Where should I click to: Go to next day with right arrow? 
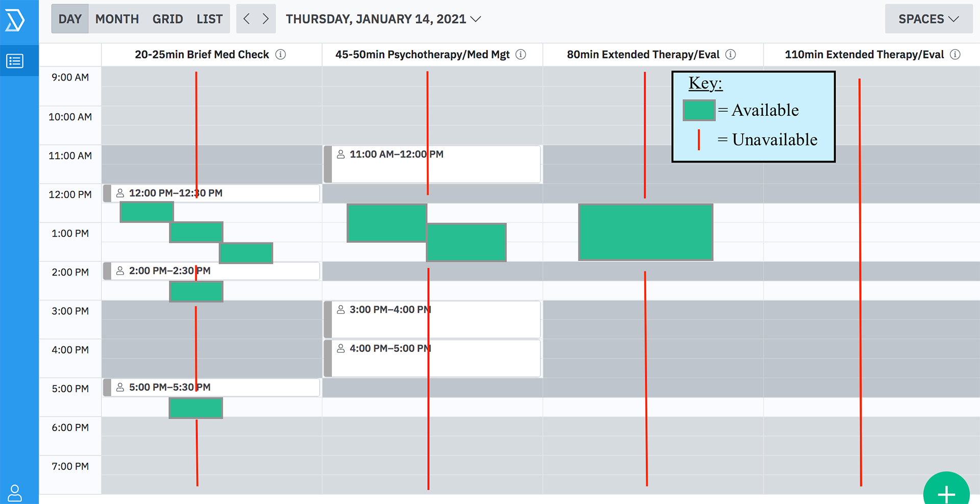[265, 19]
